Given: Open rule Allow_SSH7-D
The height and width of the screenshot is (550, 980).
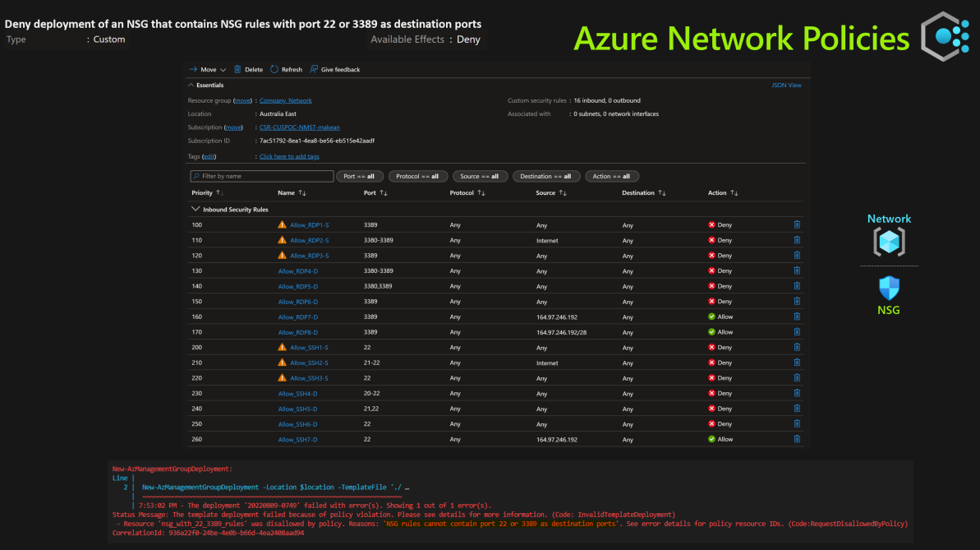Looking at the screenshot, I should point(297,439).
